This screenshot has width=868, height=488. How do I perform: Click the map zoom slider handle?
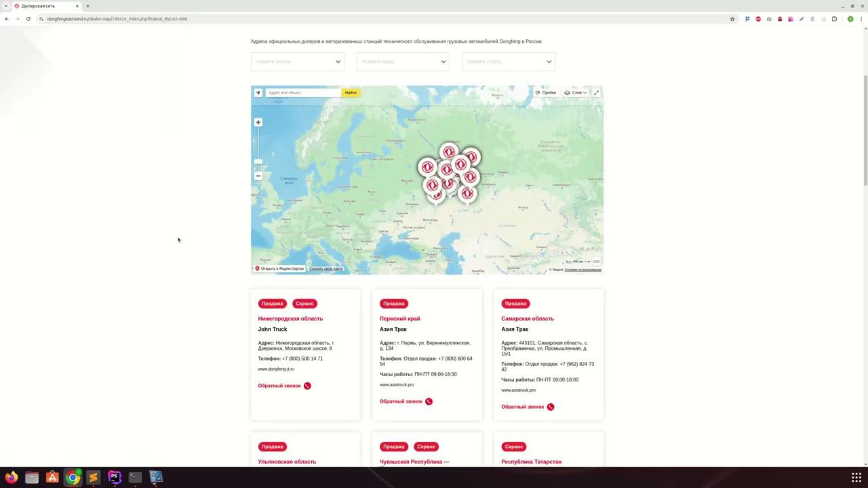click(x=258, y=161)
